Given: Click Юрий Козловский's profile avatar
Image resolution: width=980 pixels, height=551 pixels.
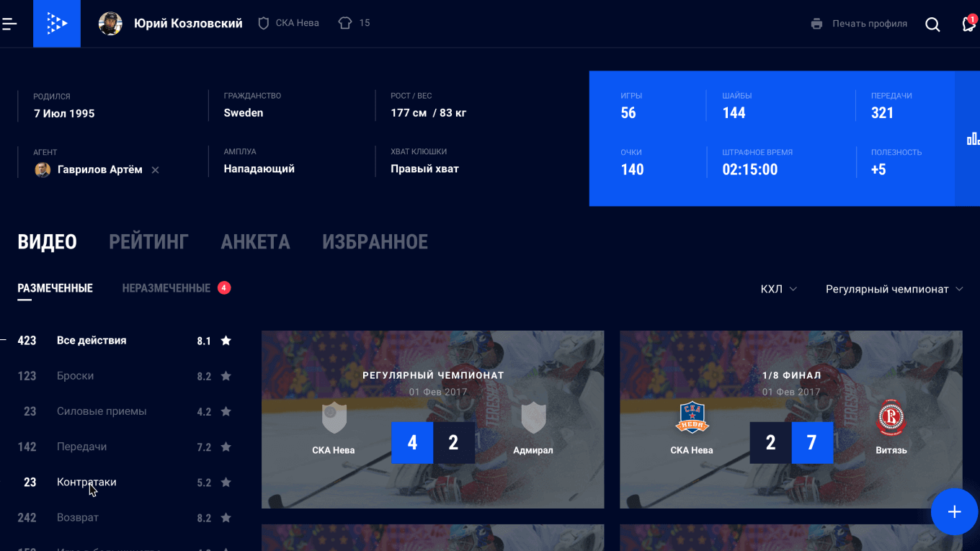Looking at the screenshot, I should tap(110, 24).
